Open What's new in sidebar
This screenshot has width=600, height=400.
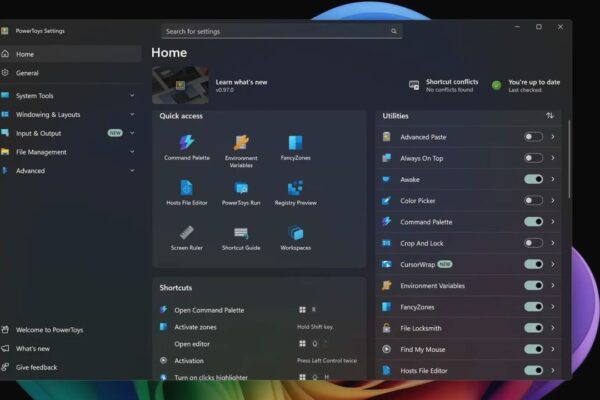click(x=34, y=349)
